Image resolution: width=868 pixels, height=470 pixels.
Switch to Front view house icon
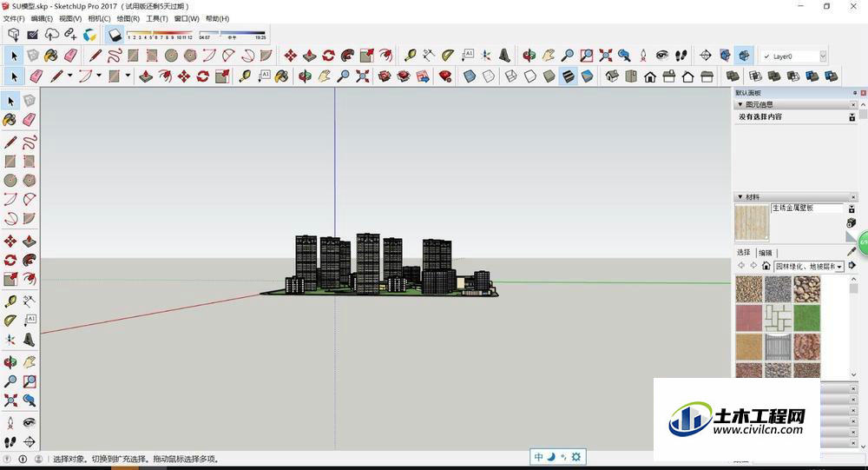point(650,76)
